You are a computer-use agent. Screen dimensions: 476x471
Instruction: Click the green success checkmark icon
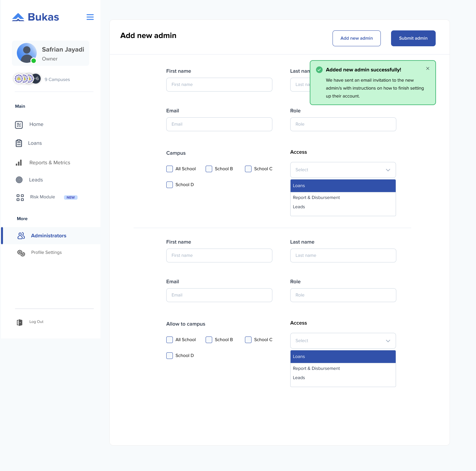[319, 70]
